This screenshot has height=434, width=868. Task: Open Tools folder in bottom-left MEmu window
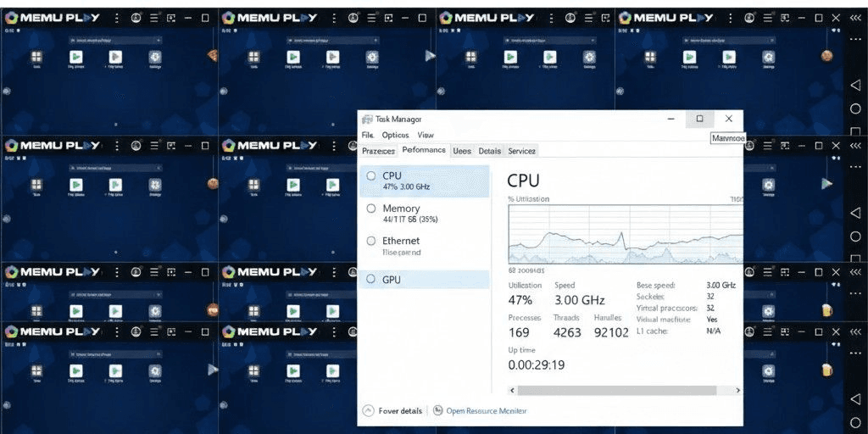36,371
